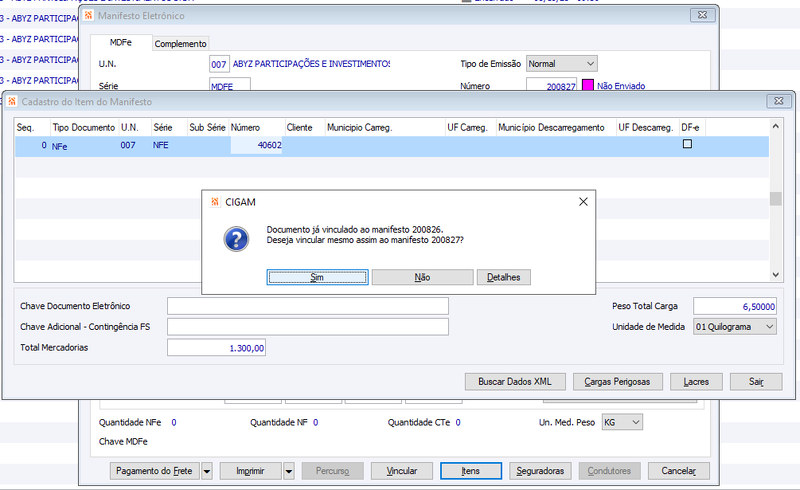800x490 pixels.
Task: Focus the Chave Documento Eletrônico field
Action: [x=308, y=306]
